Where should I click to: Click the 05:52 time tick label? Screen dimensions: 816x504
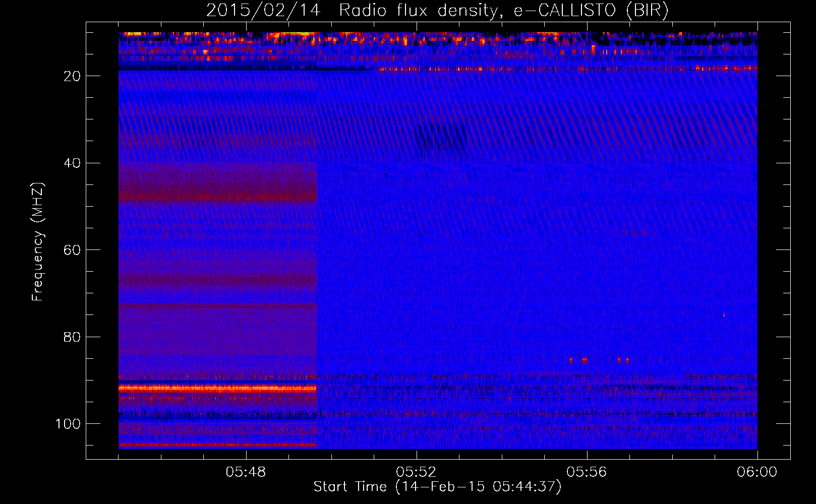[x=417, y=472]
